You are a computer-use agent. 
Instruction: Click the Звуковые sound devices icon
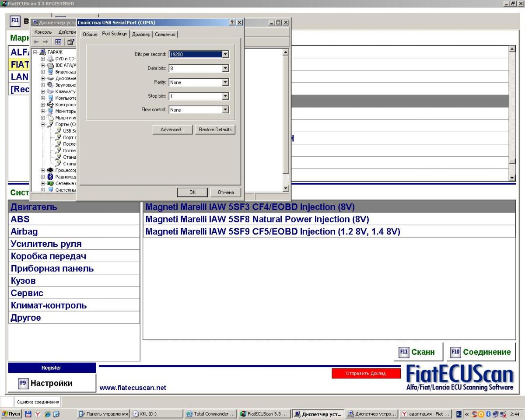[50, 85]
